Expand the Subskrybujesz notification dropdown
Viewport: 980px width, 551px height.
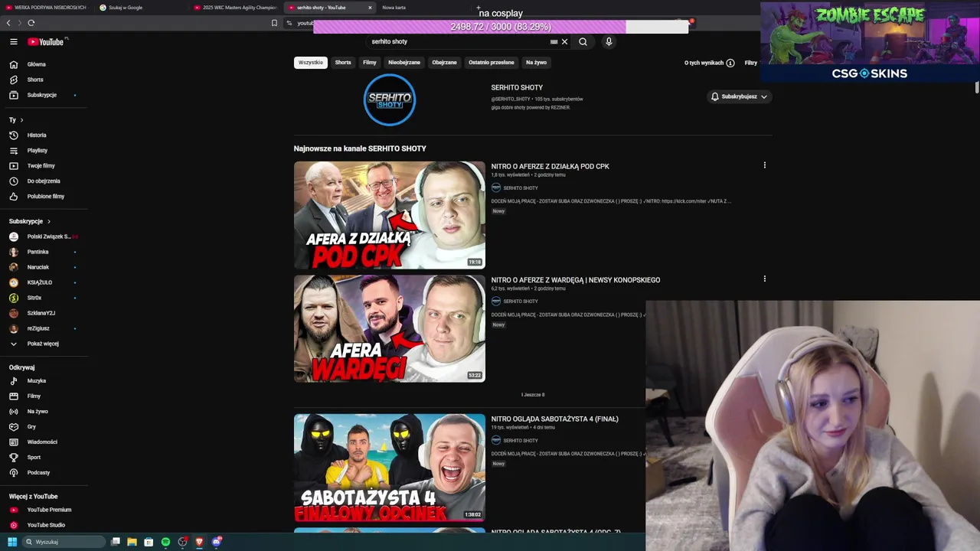739,96
